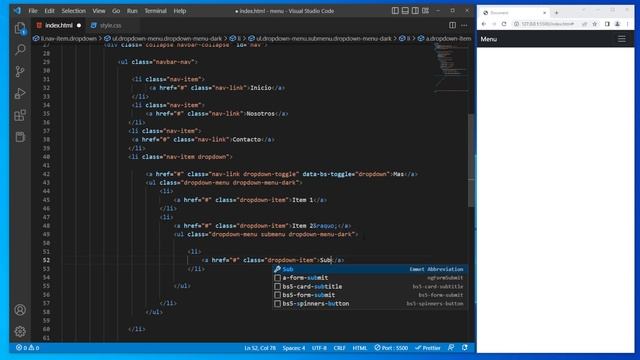Screen dimensions: 640x360
Task: Click the minimap code preview
Action: tap(450, 67)
